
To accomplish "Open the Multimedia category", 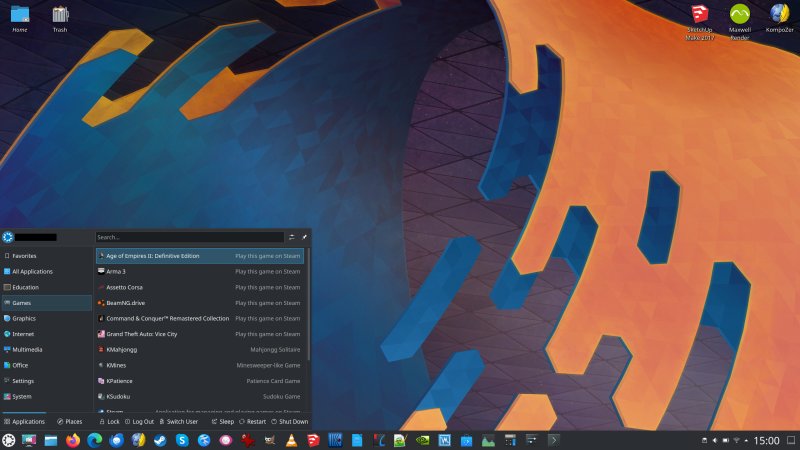I will [27, 349].
